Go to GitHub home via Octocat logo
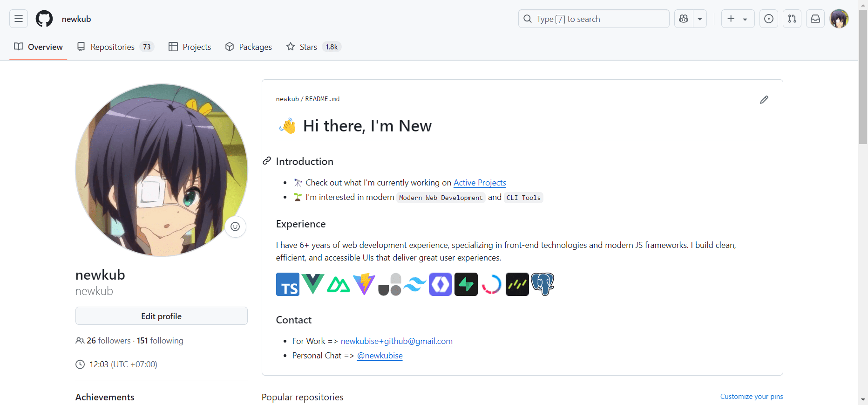 pos(44,19)
